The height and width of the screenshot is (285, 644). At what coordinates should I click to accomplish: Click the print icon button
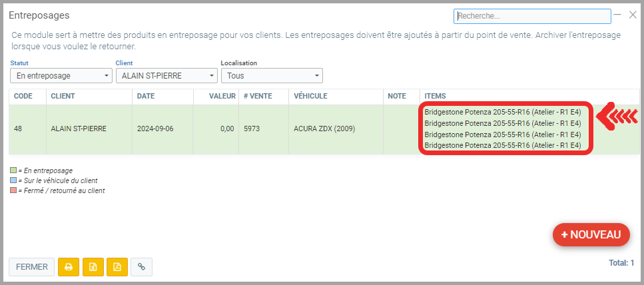pyautogui.click(x=69, y=267)
